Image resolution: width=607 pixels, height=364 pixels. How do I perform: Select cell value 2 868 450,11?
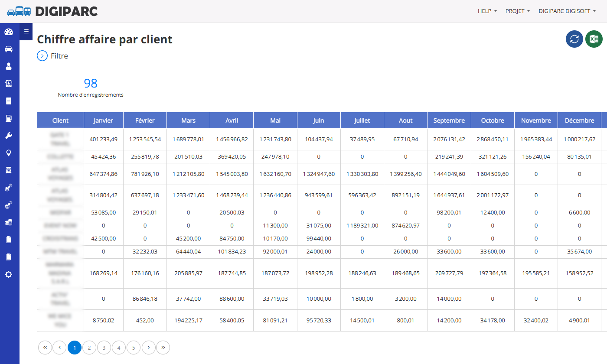(x=493, y=140)
